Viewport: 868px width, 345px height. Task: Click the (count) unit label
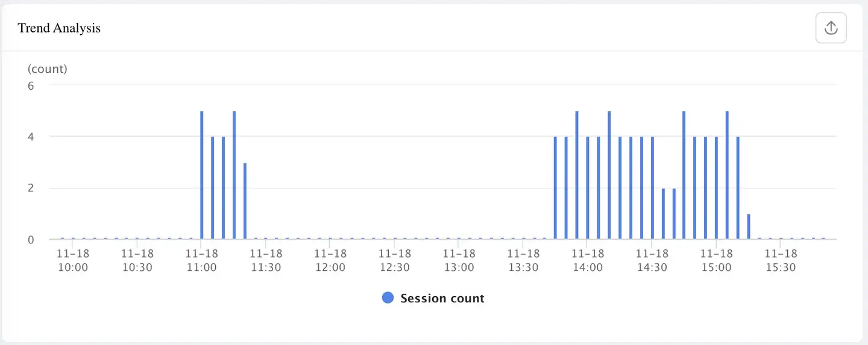pyautogui.click(x=48, y=69)
